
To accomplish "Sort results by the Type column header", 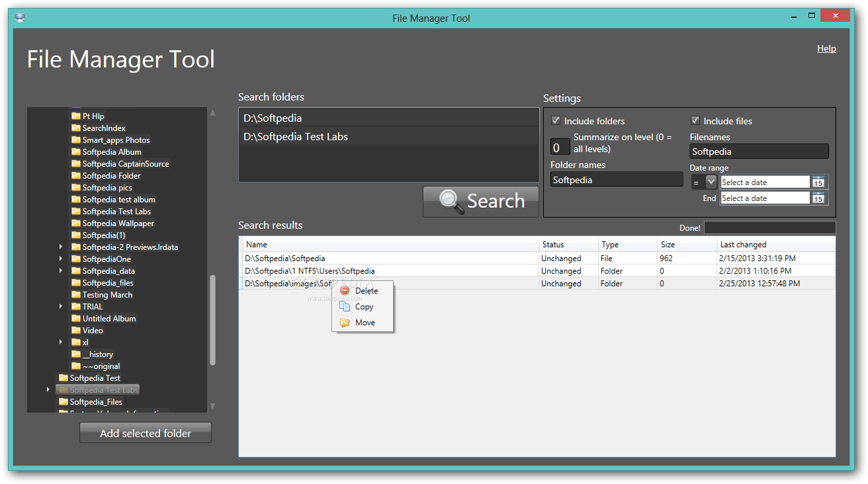I will [628, 245].
